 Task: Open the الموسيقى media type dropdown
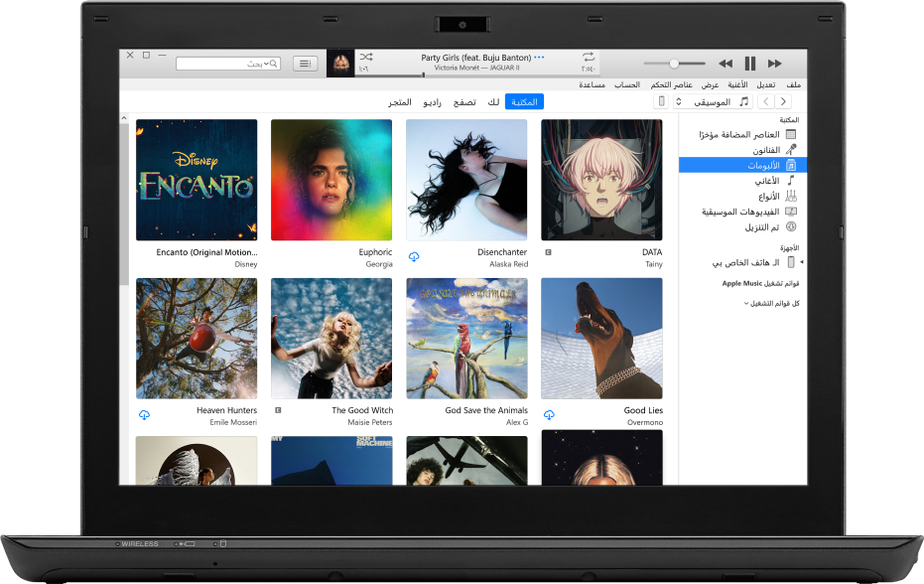(712, 101)
